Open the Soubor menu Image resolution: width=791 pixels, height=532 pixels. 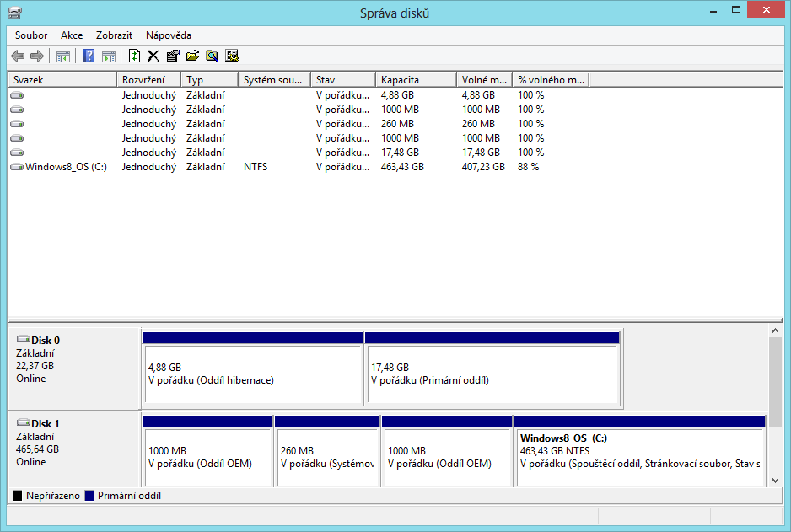pos(31,35)
